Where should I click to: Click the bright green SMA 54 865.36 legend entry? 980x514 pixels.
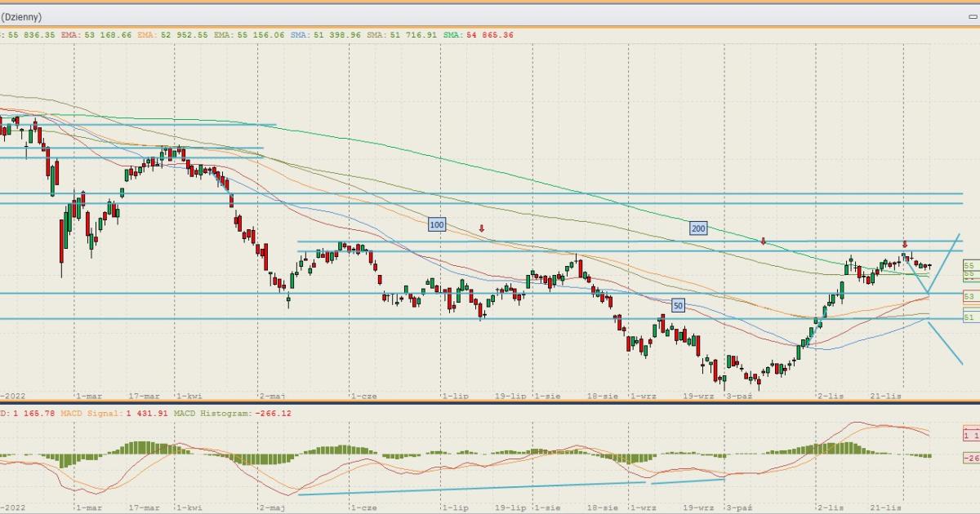tap(477, 35)
